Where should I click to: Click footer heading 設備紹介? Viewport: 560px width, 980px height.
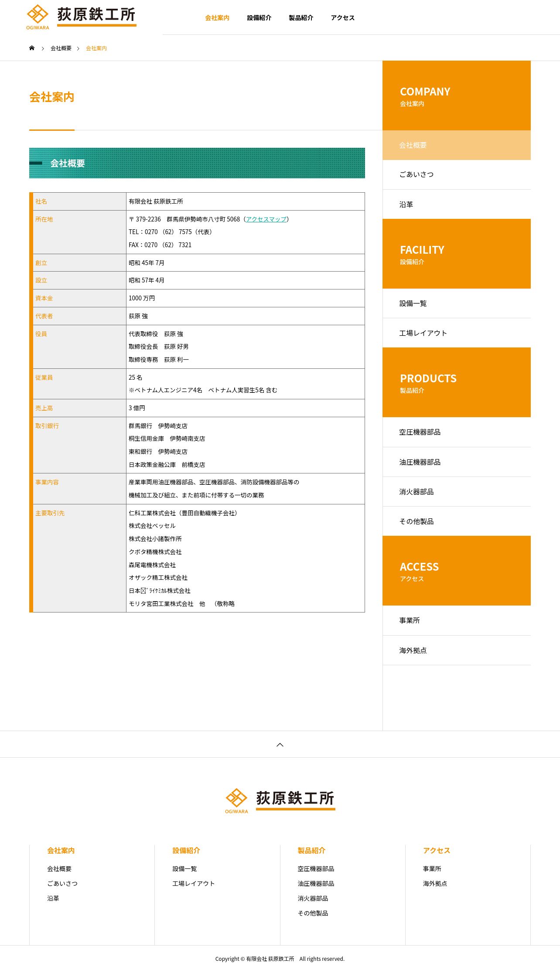(186, 851)
